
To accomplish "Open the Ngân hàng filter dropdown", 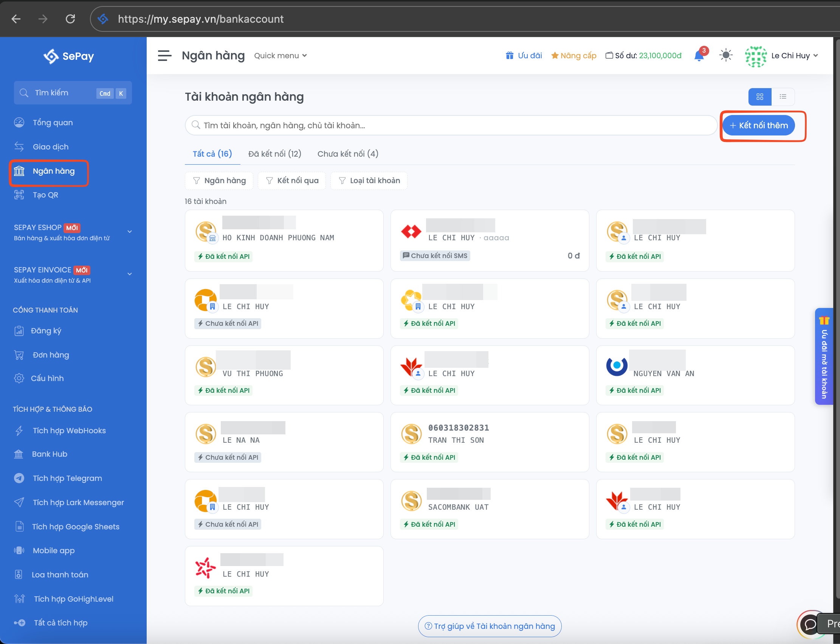I will tap(219, 181).
